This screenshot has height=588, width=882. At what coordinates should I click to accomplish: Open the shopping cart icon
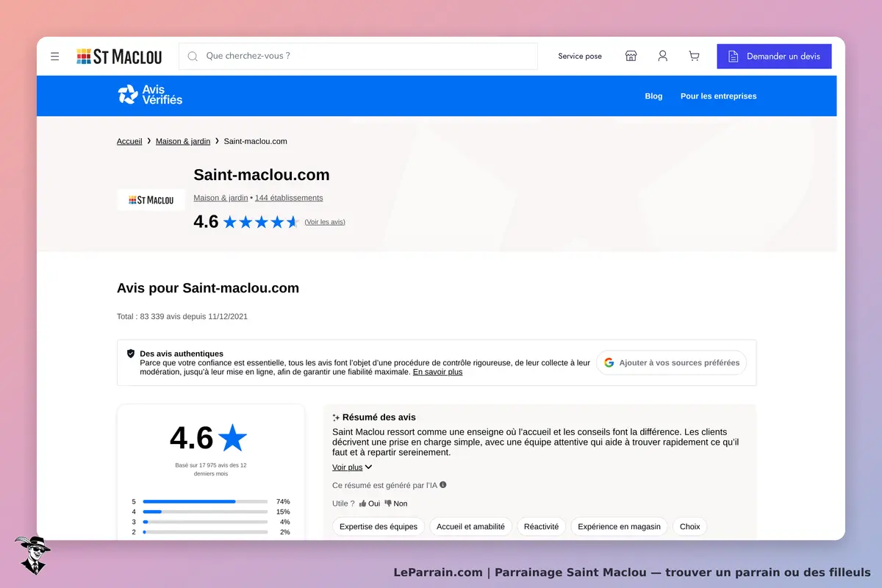pos(694,56)
